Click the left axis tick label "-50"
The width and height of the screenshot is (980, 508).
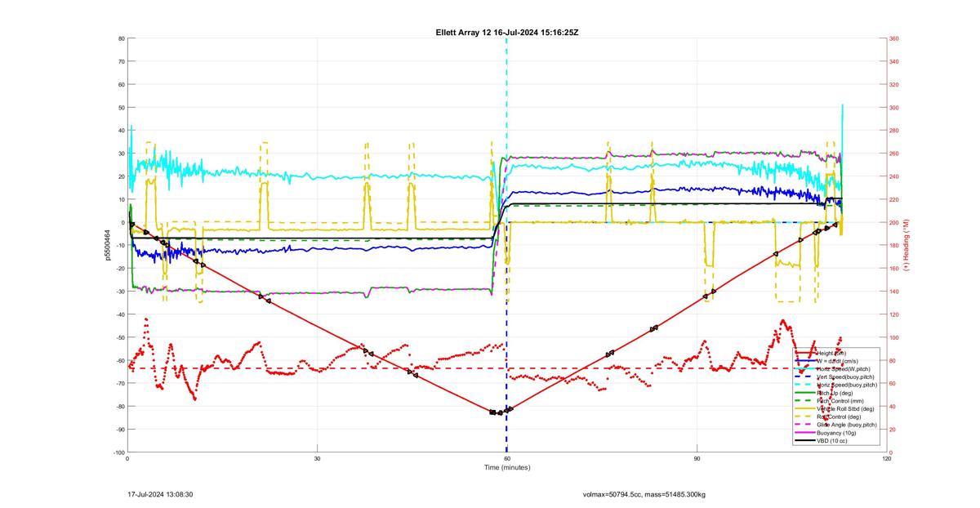[120, 337]
